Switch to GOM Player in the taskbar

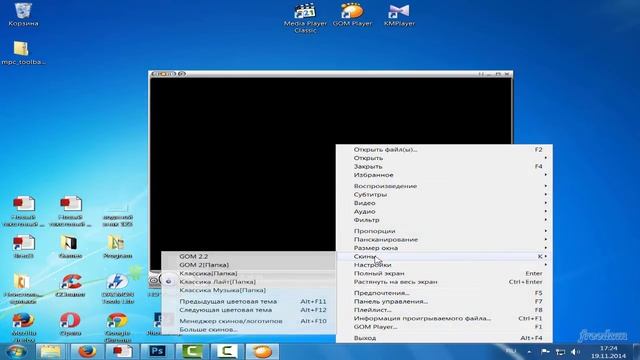click(x=262, y=351)
